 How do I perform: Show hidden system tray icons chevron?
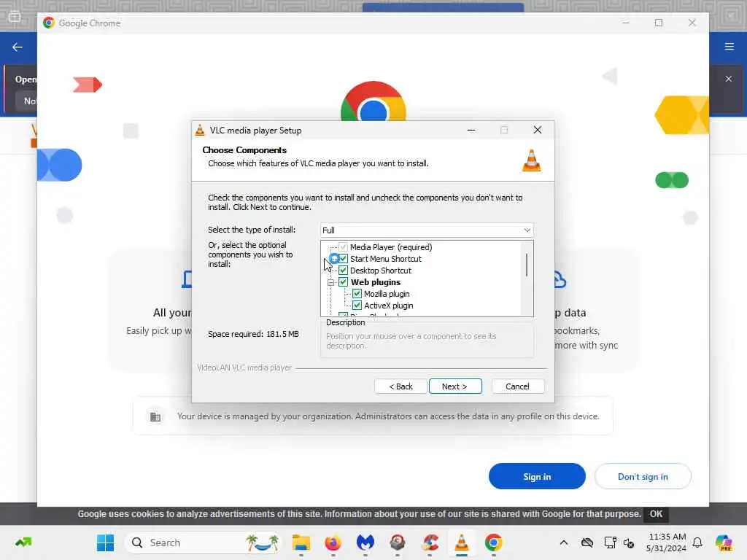[564, 542]
